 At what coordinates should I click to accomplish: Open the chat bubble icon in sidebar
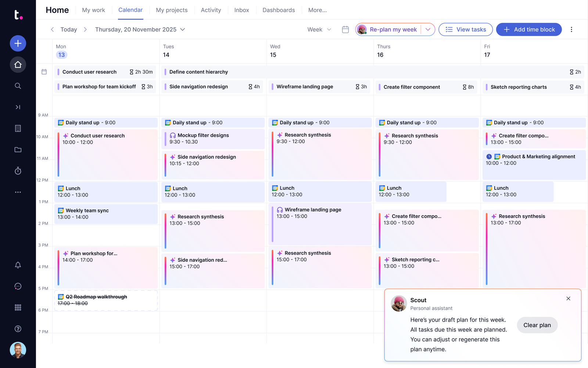pos(18,286)
